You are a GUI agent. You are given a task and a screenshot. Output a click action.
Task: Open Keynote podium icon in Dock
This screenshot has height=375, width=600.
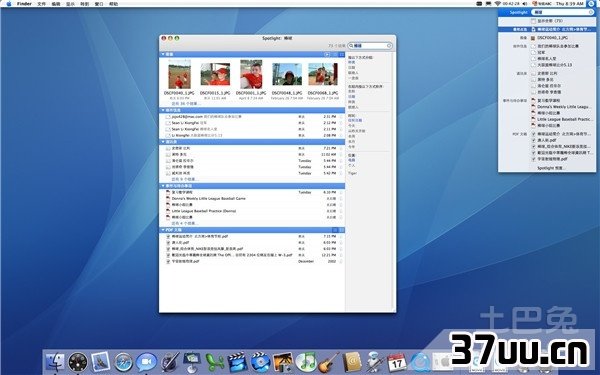click(x=192, y=362)
